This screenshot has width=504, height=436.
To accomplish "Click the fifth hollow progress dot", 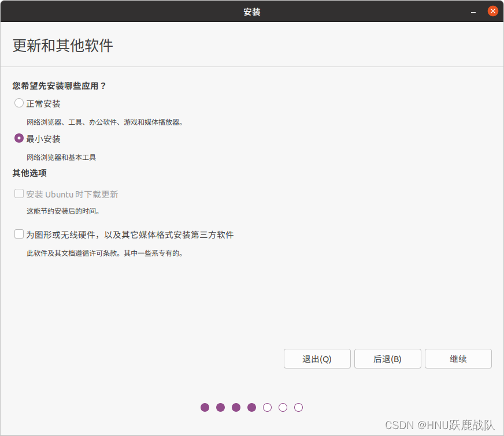I will pos(268,407).
